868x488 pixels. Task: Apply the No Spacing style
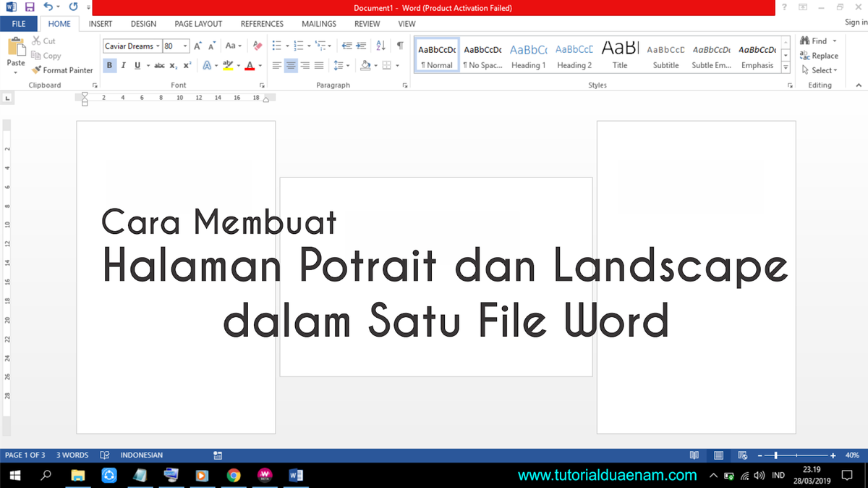(482, 56)
